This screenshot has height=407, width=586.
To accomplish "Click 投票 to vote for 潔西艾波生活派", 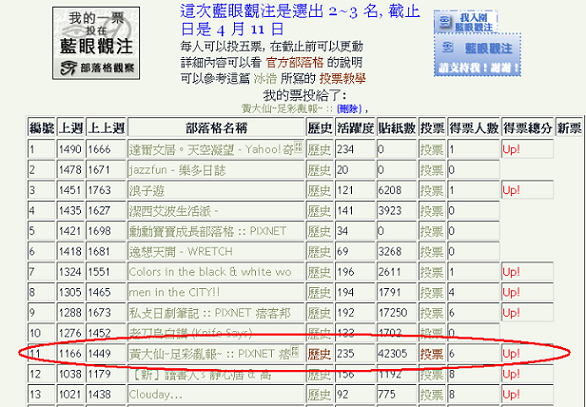I will pyautogui.click(x=432, y=211).
